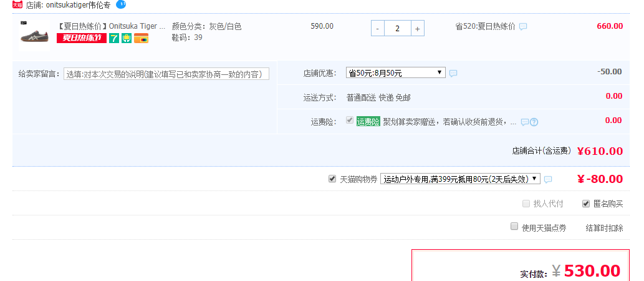Click the 夏日热练节 promotion badge
Viewport: 644px width, 281px height.
tap(82, 38)
